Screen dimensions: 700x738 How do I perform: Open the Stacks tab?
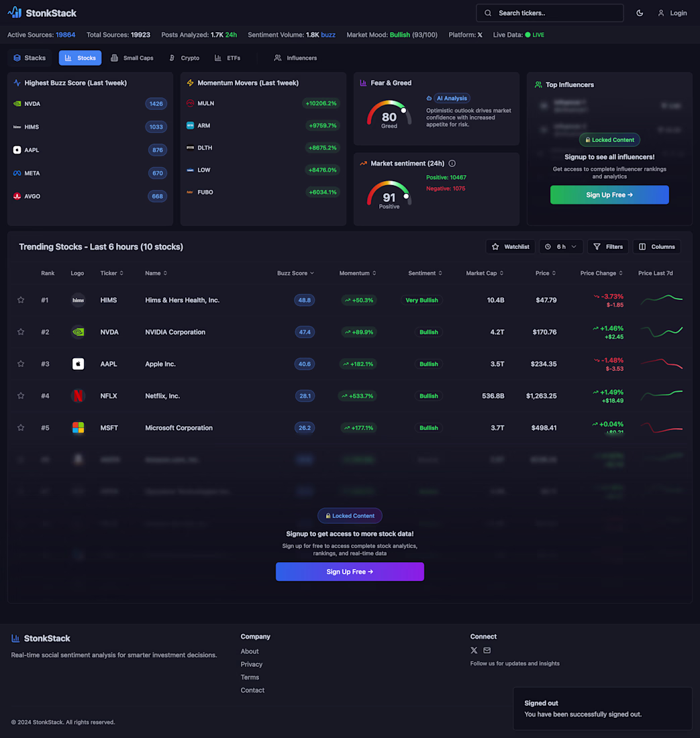[x=30, y=58]
